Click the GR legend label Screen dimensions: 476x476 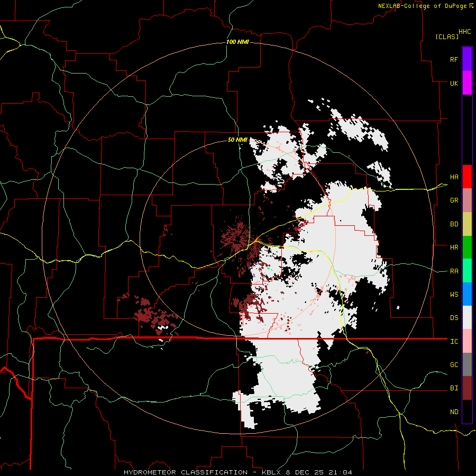point(454,200)
